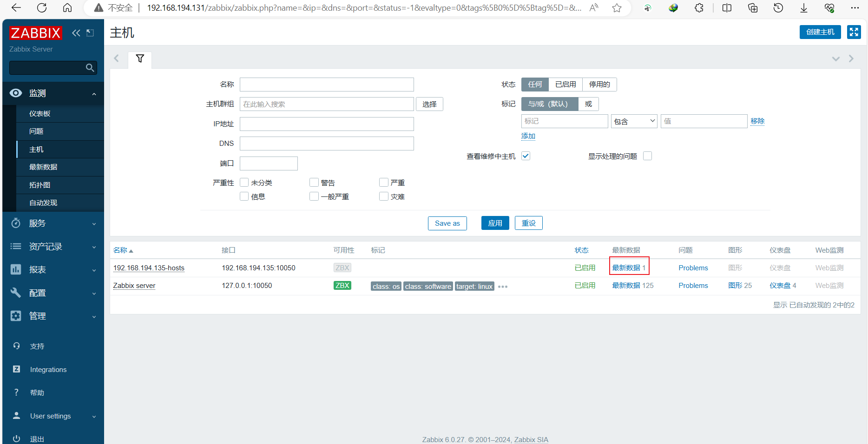Open browser downloads arrow icon
This screenshot has width=868, height=444.
(x=804, y=8)
